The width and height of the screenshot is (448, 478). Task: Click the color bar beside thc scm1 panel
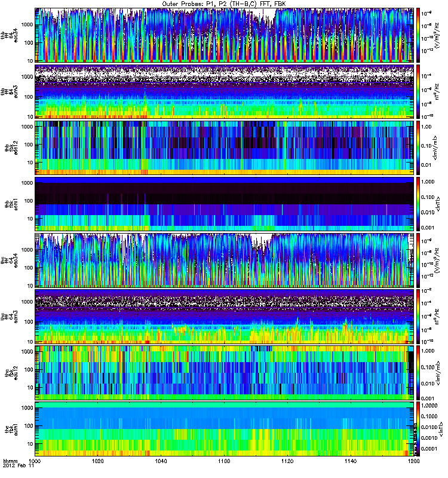click(x=418, y=429)
